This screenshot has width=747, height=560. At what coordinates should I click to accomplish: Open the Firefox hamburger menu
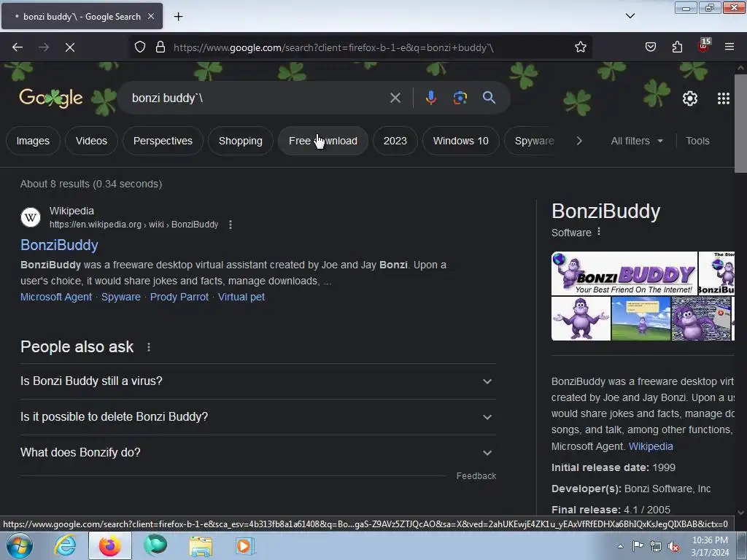pyautogui.click(x=729, y=47)
